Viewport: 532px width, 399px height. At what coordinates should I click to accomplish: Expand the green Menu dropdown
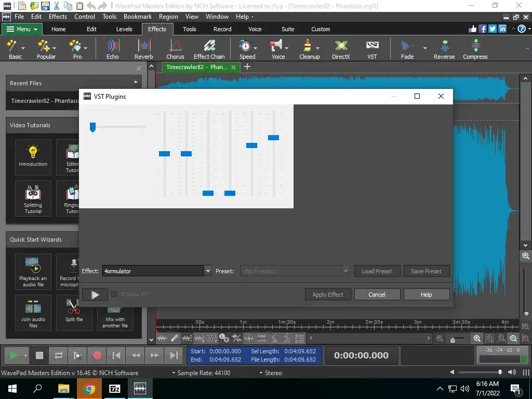tap(22, 29)
